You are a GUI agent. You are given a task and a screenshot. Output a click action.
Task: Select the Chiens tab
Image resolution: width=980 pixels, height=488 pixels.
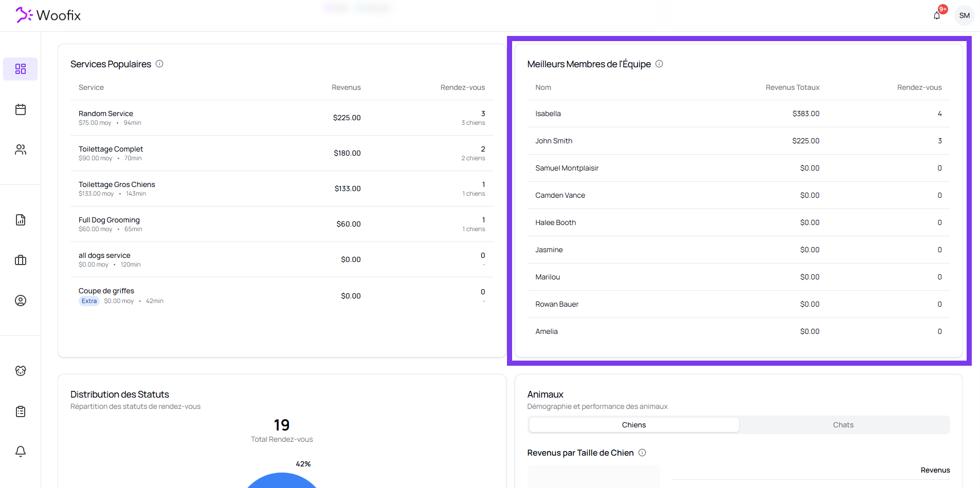point(633,425)
